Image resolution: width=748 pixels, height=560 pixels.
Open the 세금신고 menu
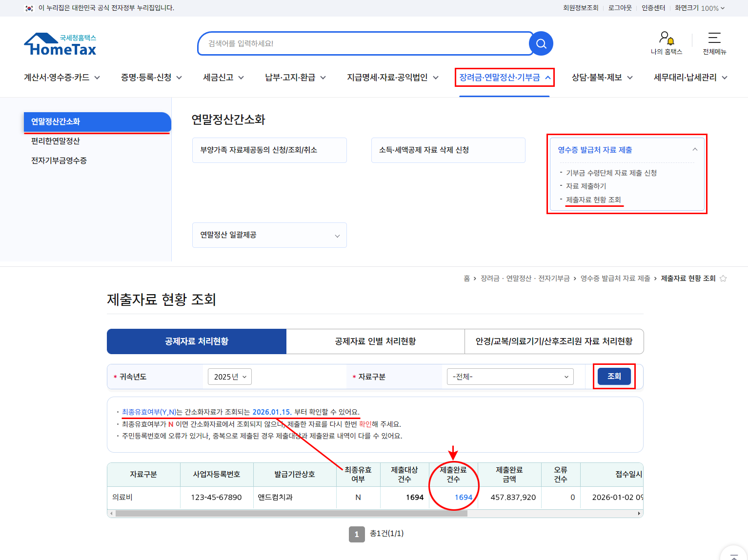(x=223, y=77)
